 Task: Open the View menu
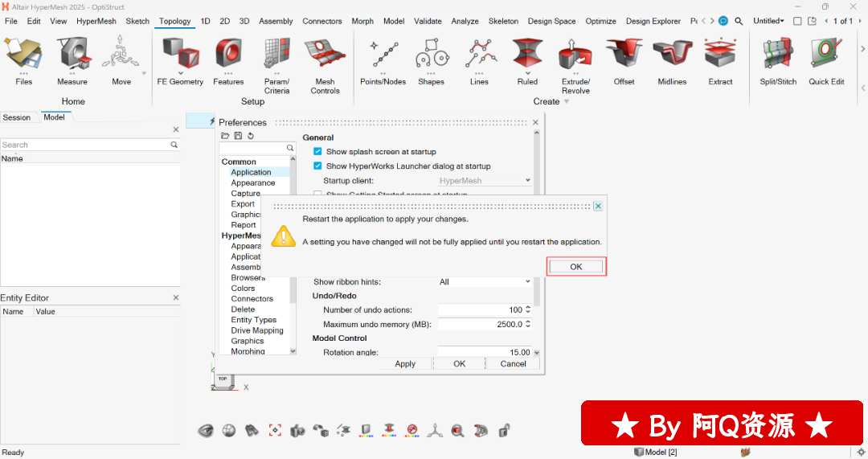(x=58, y=21)
